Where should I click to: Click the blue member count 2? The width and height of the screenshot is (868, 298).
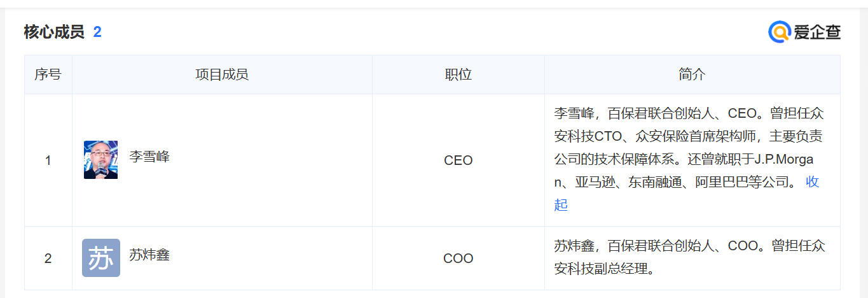97,32
